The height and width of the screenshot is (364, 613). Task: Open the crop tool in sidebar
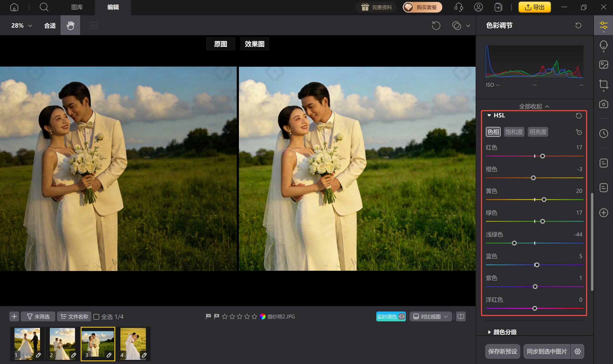(x=603, y=84)
